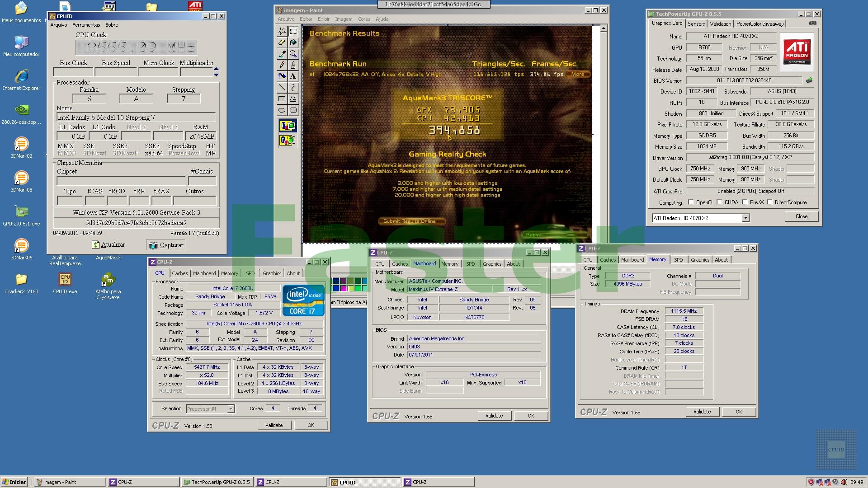Click Validate in CPU-Z CPU window
The width and height of the screenshot is (868, 488).
(x=274, y=425)
